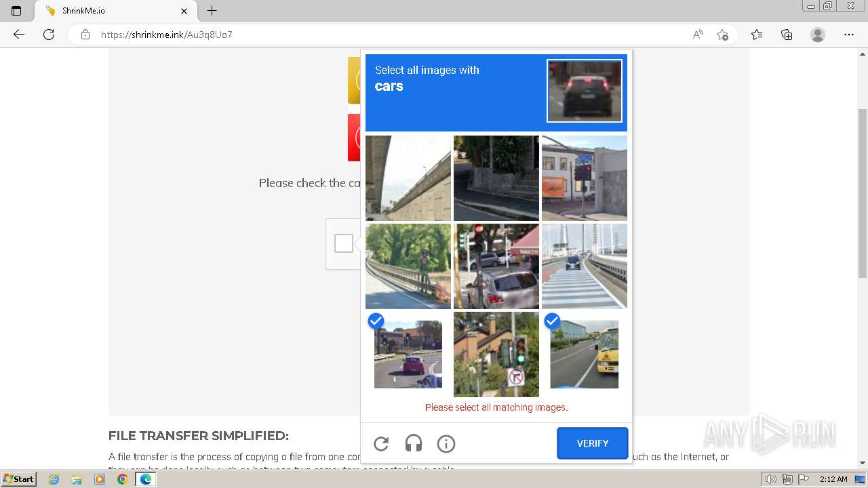Open the tab actions menu

[x=16, y=11]
